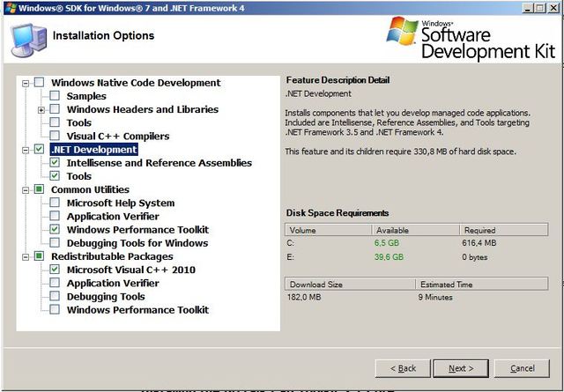Toggle the Redistributable Packages checkbox
This screenshot has height=392, width=564.
39,256
